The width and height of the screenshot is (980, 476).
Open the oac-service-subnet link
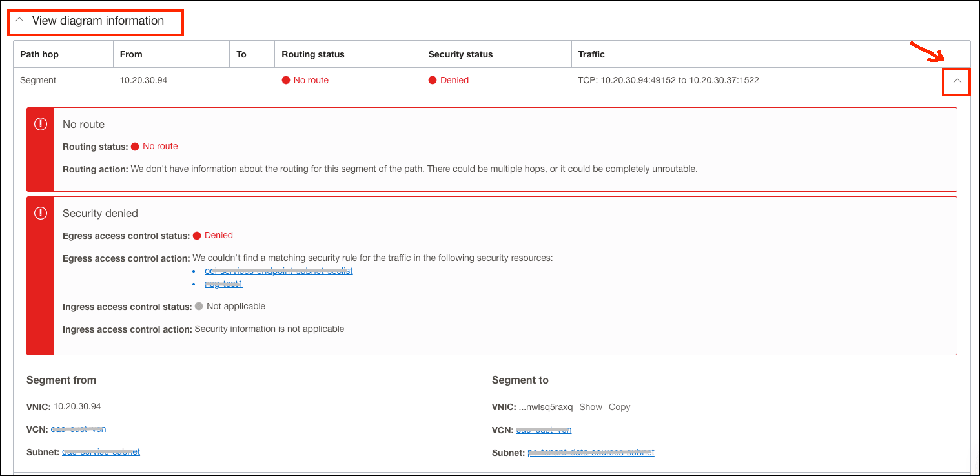tap(101, 451)
